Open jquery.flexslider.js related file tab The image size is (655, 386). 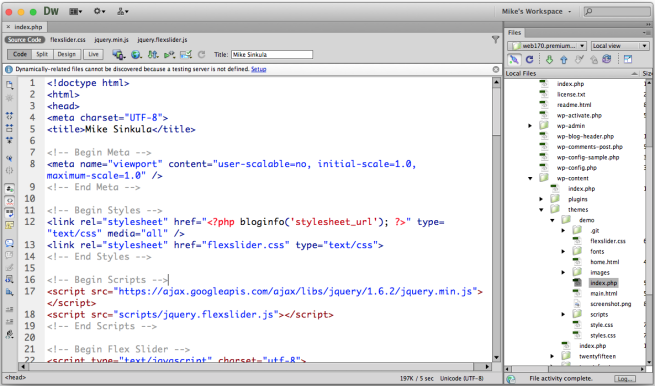click(162, 40)
